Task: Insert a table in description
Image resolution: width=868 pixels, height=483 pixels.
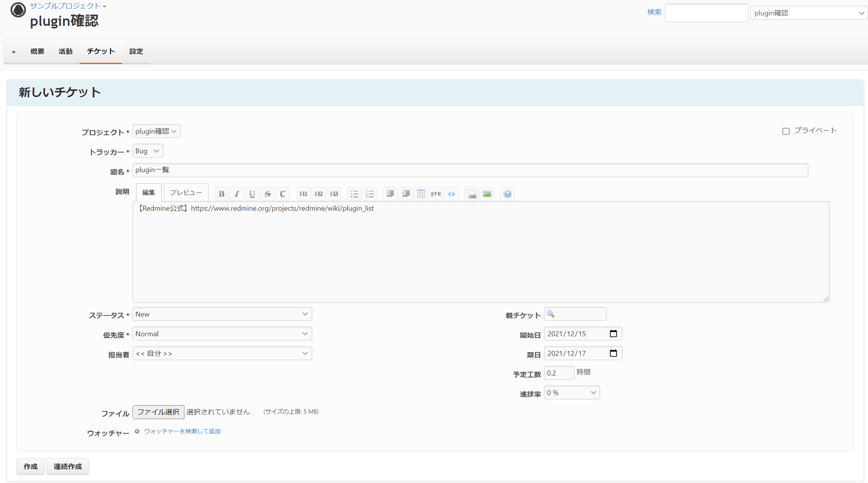Action: (x=421, y=194)
